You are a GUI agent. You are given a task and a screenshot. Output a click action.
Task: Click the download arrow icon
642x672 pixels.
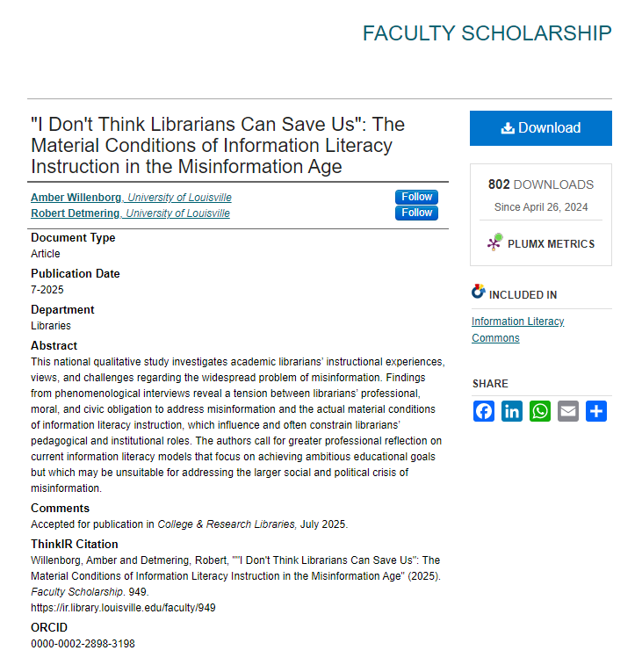coord(508,128)
